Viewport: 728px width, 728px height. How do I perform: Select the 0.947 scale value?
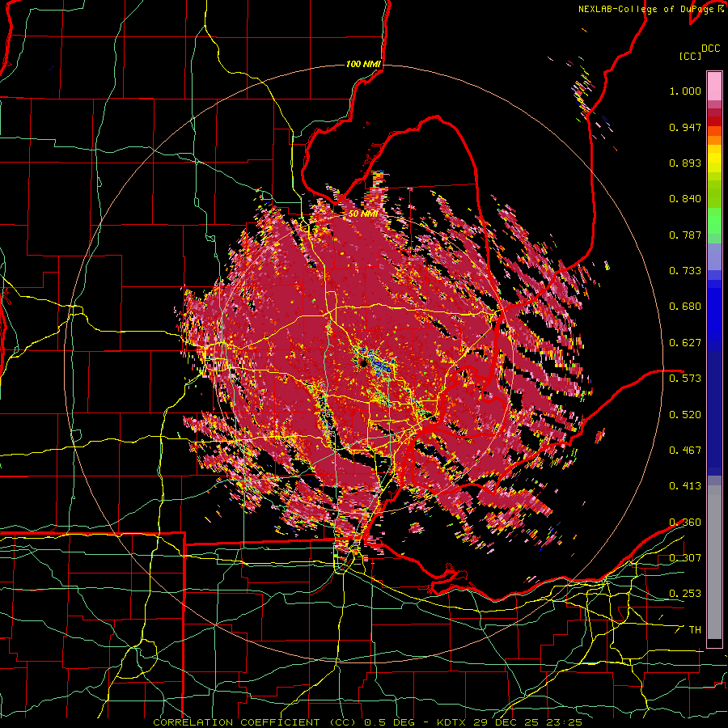tap(685, 127)
